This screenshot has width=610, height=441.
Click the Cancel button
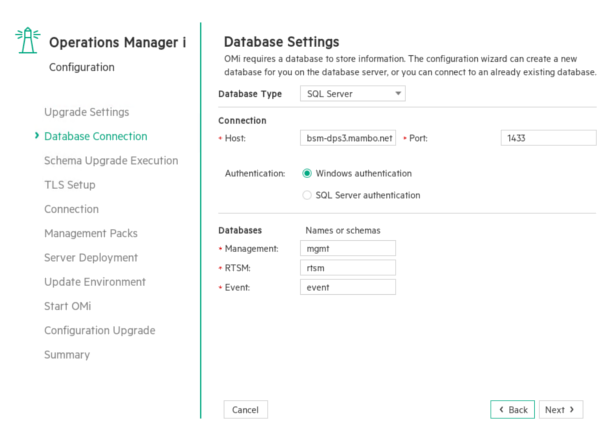[245, 410]
